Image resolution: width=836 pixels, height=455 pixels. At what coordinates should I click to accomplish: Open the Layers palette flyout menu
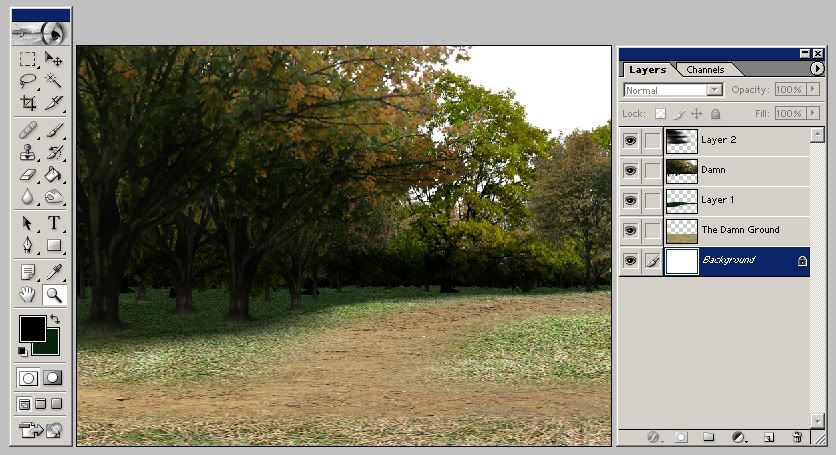(x=817, y=69)
